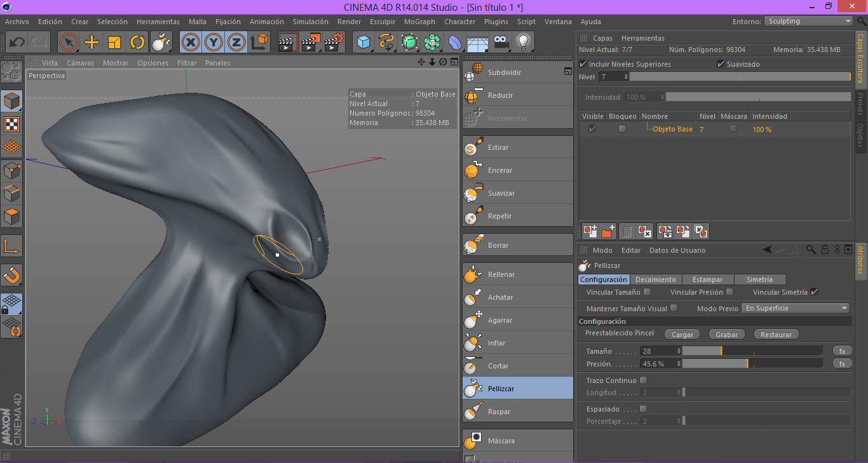Open the Herramientas panel menu
The width and height of the screenshot is (868, 463).
642,38
